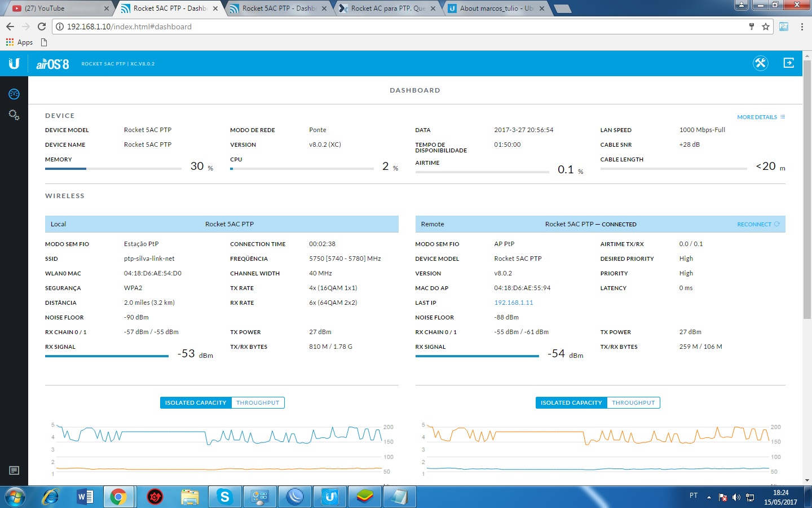
Task: Click the airOS 8 logo
Action: point(52,64)
